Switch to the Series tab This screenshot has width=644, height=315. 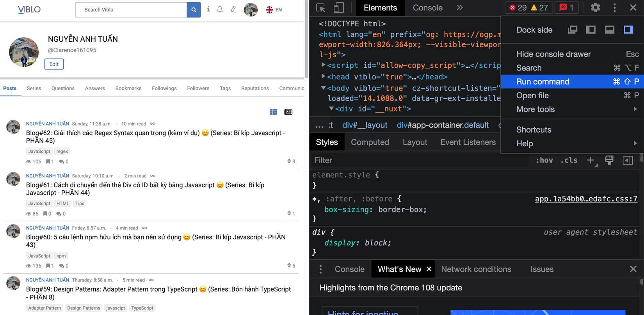(34, 88)
